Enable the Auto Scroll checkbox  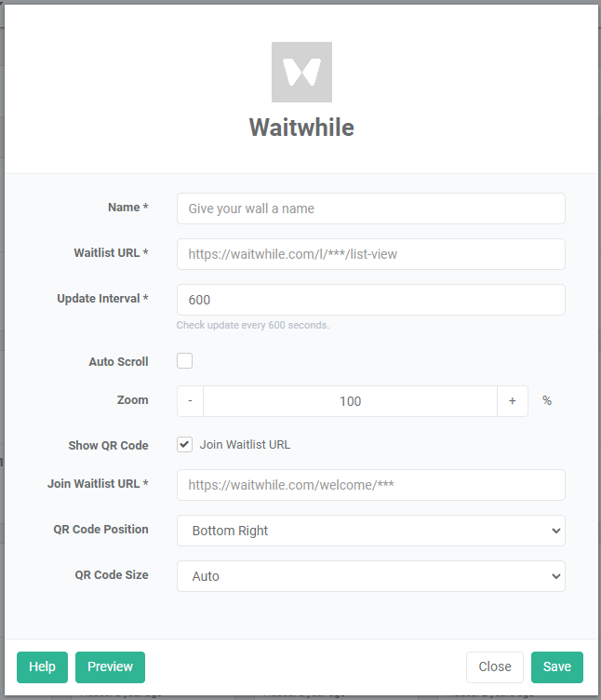185,361
